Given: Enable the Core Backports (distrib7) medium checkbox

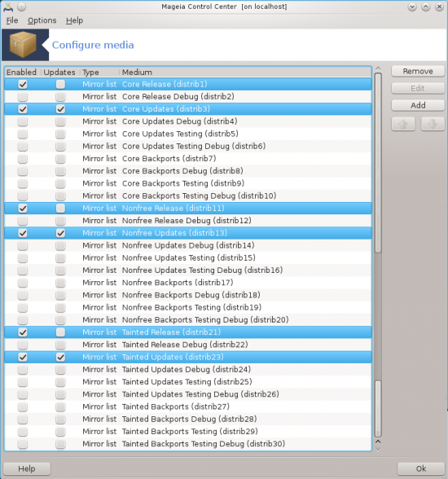Looking at the screenshot, I should [x=23, y=159].
